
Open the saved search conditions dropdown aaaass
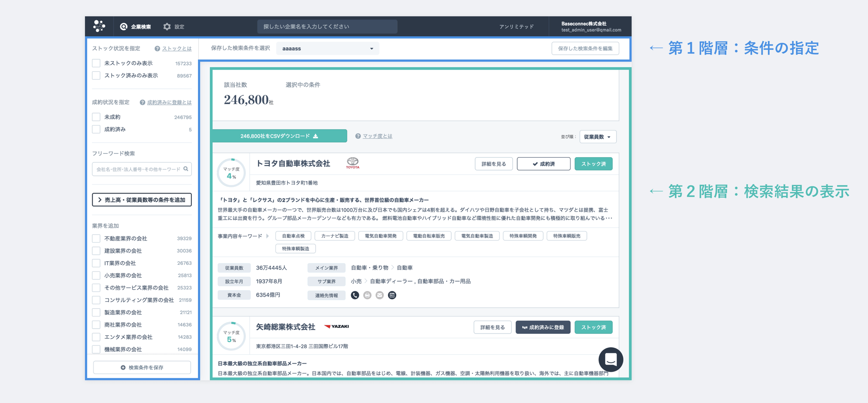[x=328, y=48]
